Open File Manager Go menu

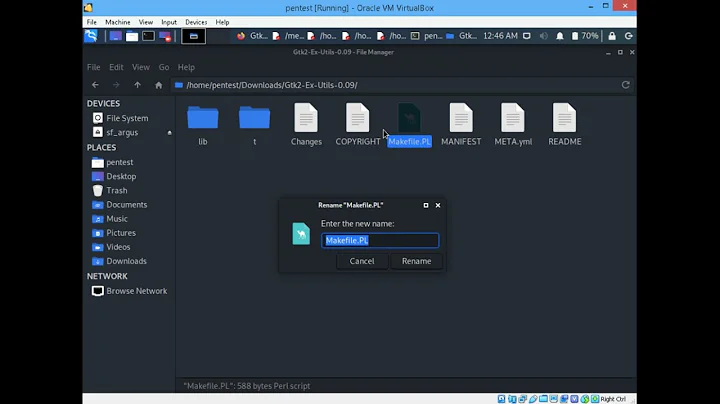164,67
